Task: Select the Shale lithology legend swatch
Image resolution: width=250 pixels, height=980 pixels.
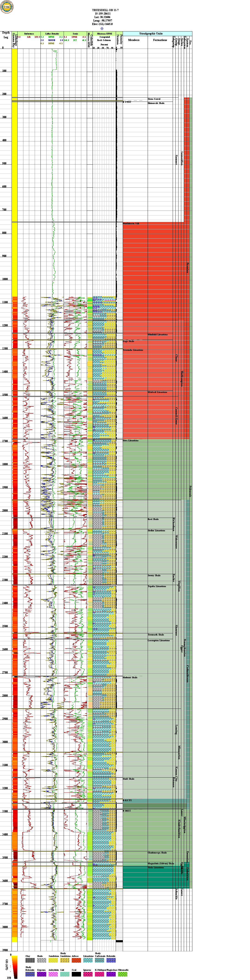Action: click(41, 961)
